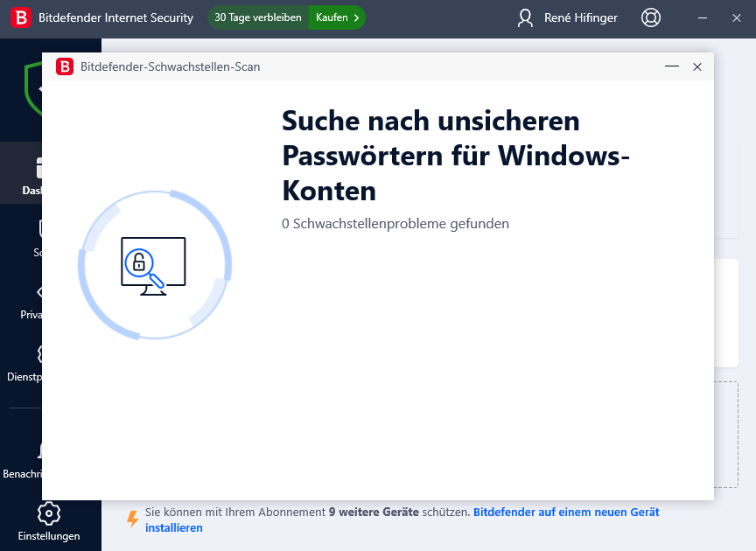756x551 pixels.
Task: Click the monitor with lock magnifier scan icon
Action: 153,266
